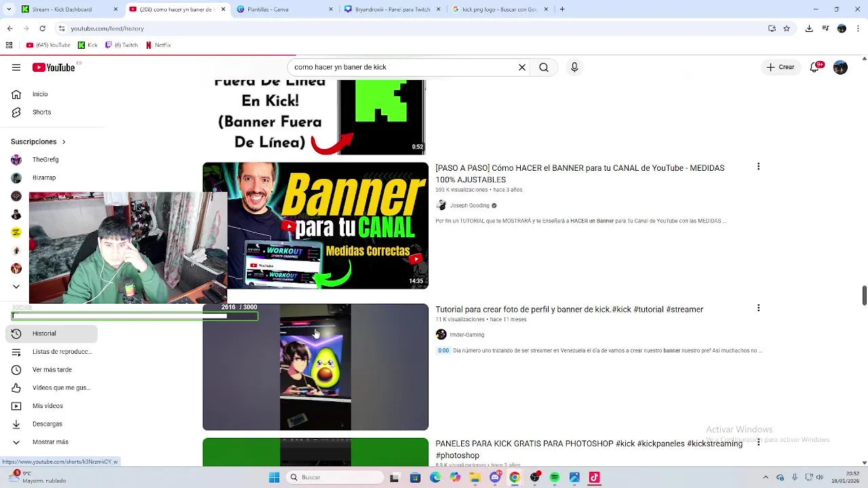Image resolution: width=868 pixels, height=488 pixels.
Task: Open the Windows Start menu
Action: [x=274, y=477]
